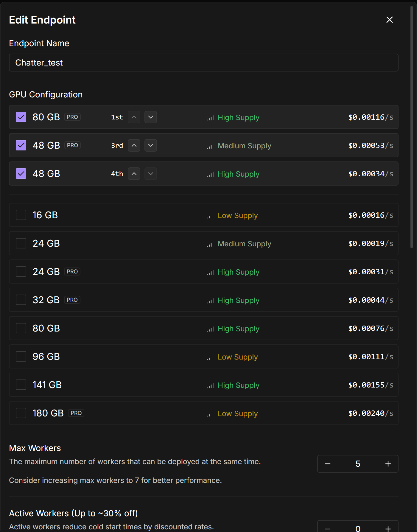417x532 pixels.
Task: Increase Max Workers count
Action: 388,464
